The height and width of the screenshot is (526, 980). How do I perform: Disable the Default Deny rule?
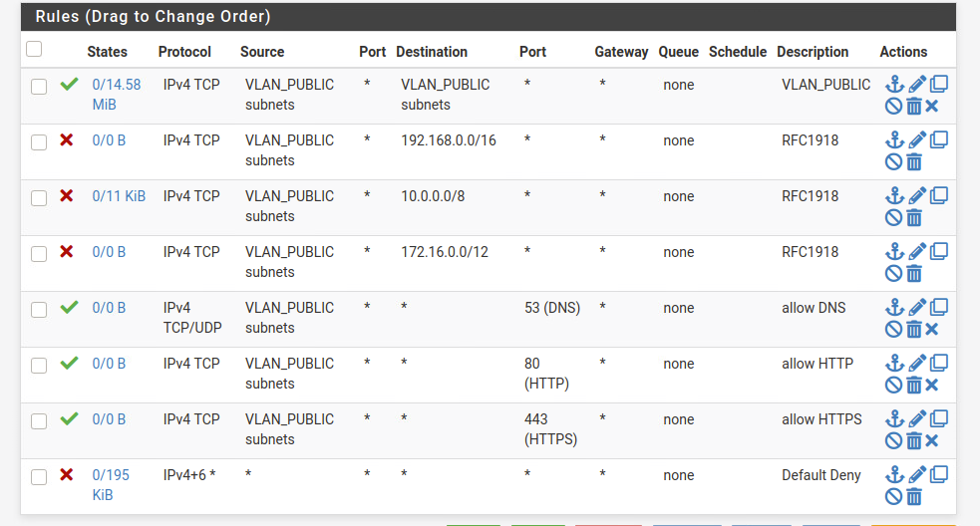coord(893,497)
